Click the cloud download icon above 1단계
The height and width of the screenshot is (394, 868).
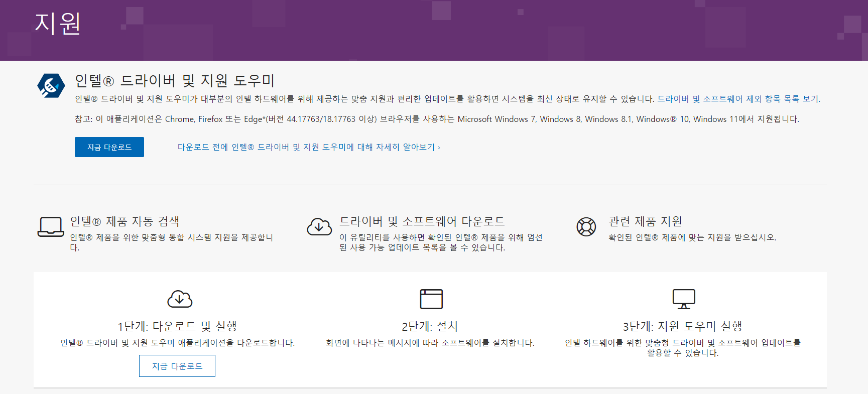(x=180, y=299)
